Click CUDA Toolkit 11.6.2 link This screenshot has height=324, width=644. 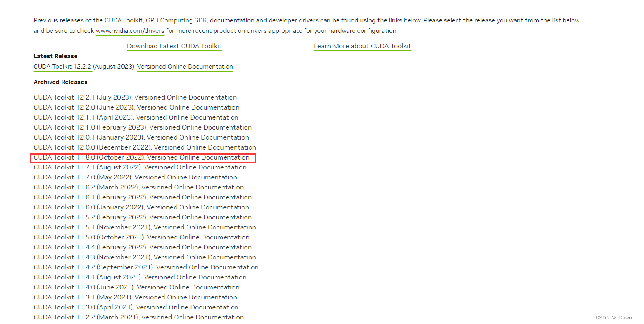coord(64,187)
